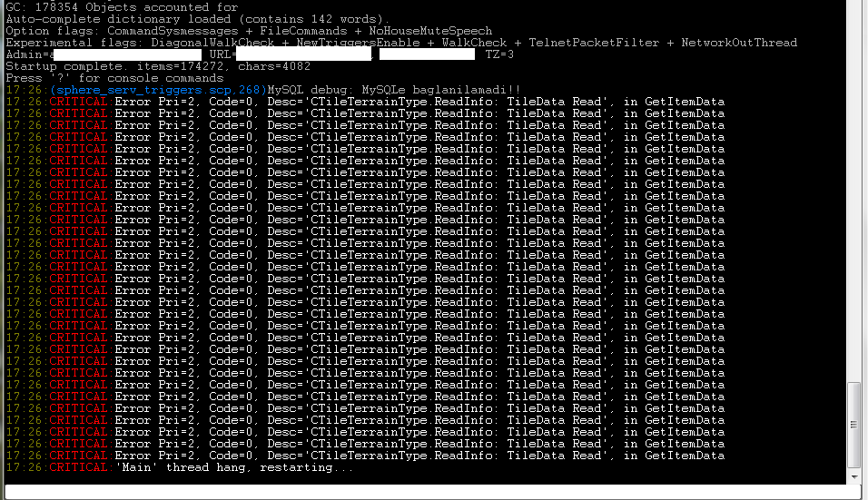
Task: Click the command input field at the bottom
Action: [x=427, y=491]
